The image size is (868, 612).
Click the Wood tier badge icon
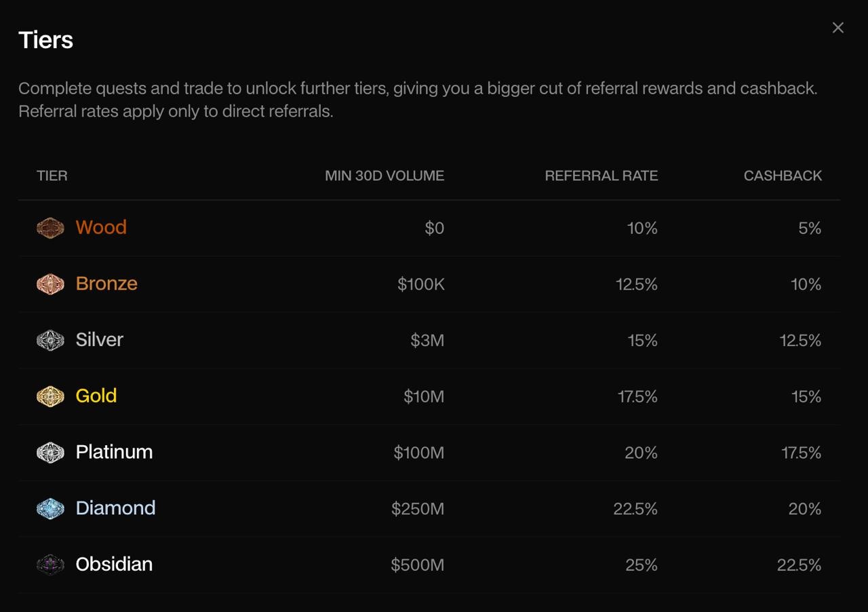[50, 228]
